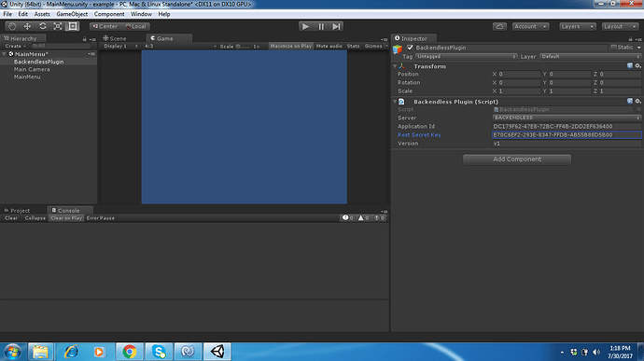644x361 pixels.
Task: Select the Scale tool icon
Action: pyautogui.click(x=58, y=26)
